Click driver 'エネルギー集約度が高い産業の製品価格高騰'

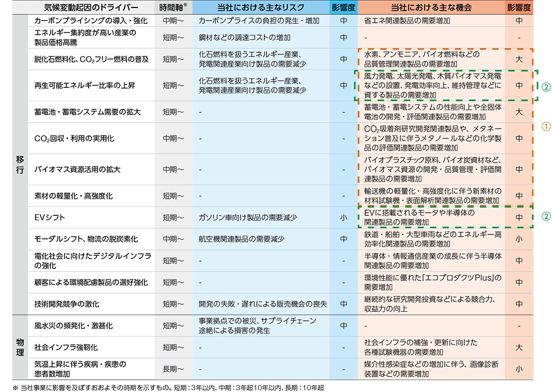point(85,37)
